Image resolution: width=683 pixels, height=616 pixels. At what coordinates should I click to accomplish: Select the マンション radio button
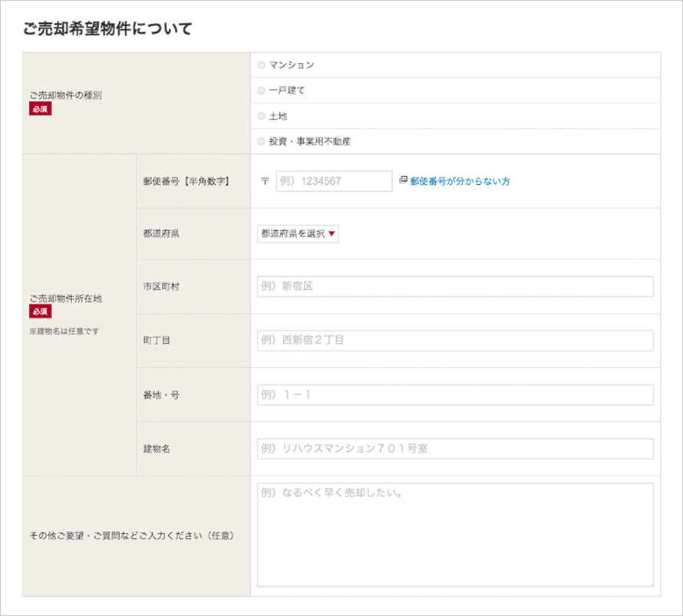pyautogui.click(x=262, y=65)
